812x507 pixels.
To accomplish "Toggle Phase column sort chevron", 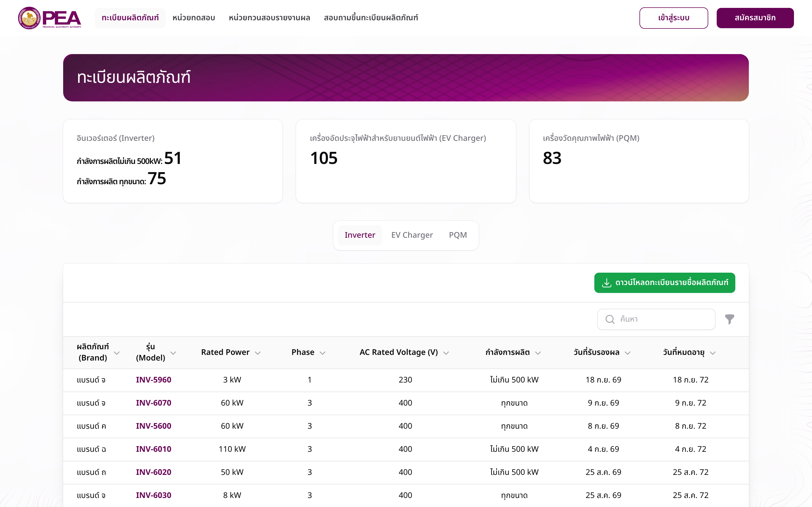I will point(323,353).
